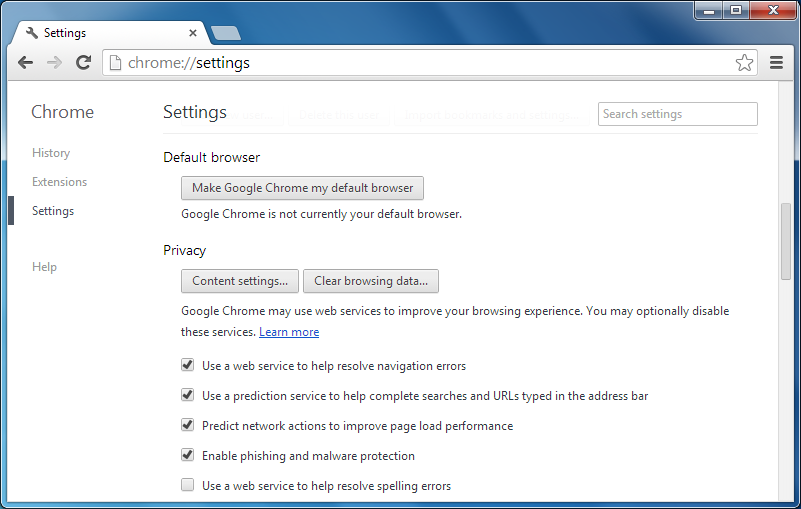The width and height of the screenshot is (801, 509).
Task: Close the Chrome window
Action: pyautogui.click(x=773, y=10)
